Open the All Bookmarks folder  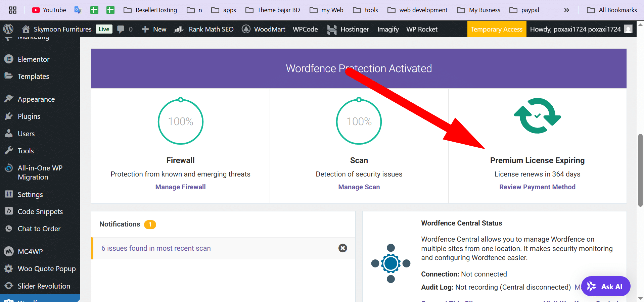612,10
